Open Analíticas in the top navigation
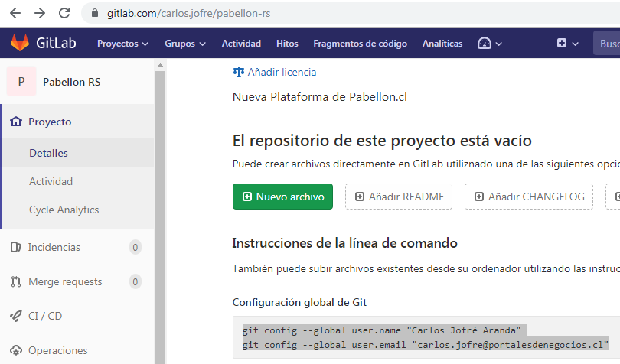The image size is (620, 364). pyautogui.click(x=442, y=44)
